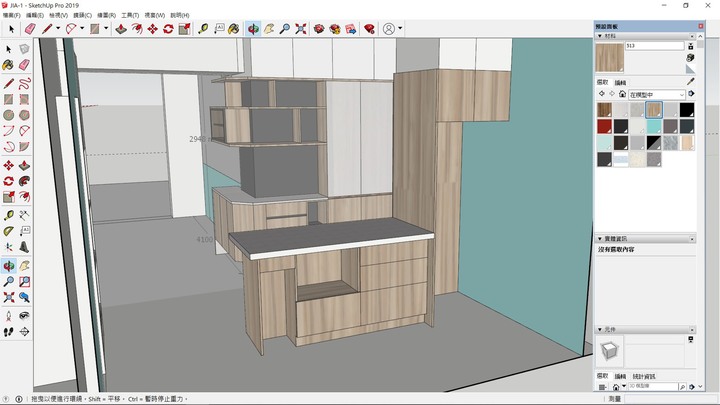Click the material name field 513
This screenshot has height=405, width=720.
(x=655, y=46)
